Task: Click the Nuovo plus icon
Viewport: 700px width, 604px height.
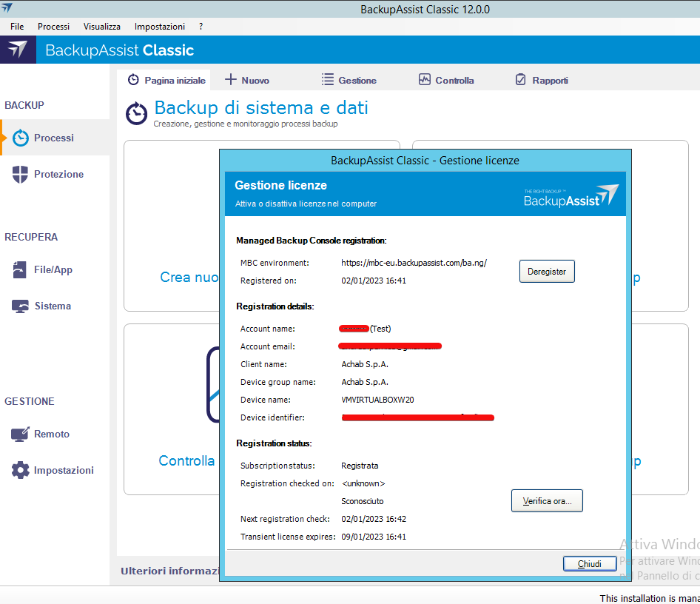Action: pyautogui.click(x=231, y=80)
